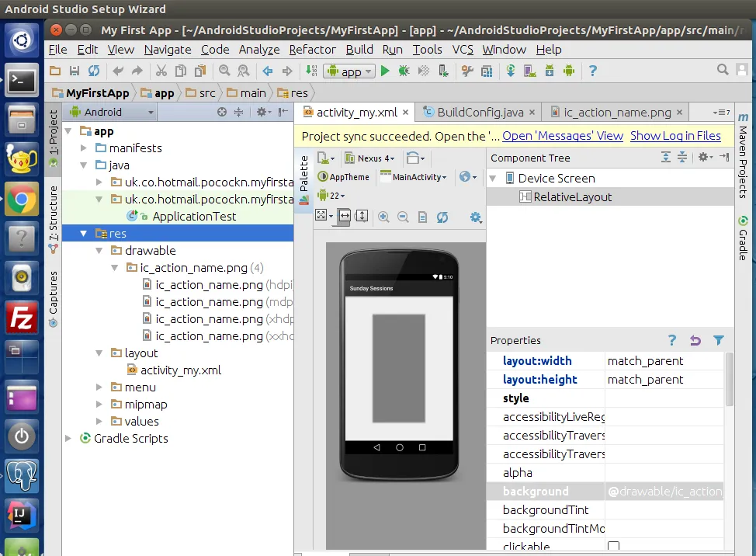Toggle fit-width button in designer toolbar
Viewport: 756px width, 556px height.
pyautogui.click(x=344, y=217)
